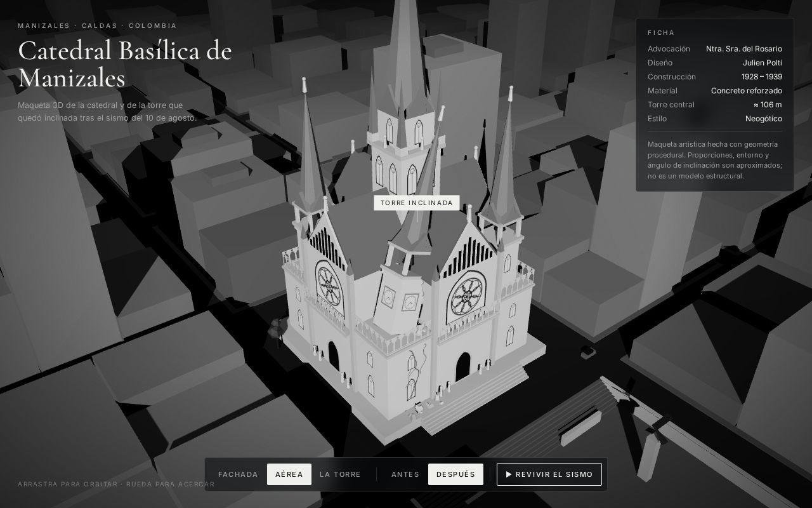Viewport: 812px width, 508px height.
Task: Click the Material label
Action: click(662, 91)
